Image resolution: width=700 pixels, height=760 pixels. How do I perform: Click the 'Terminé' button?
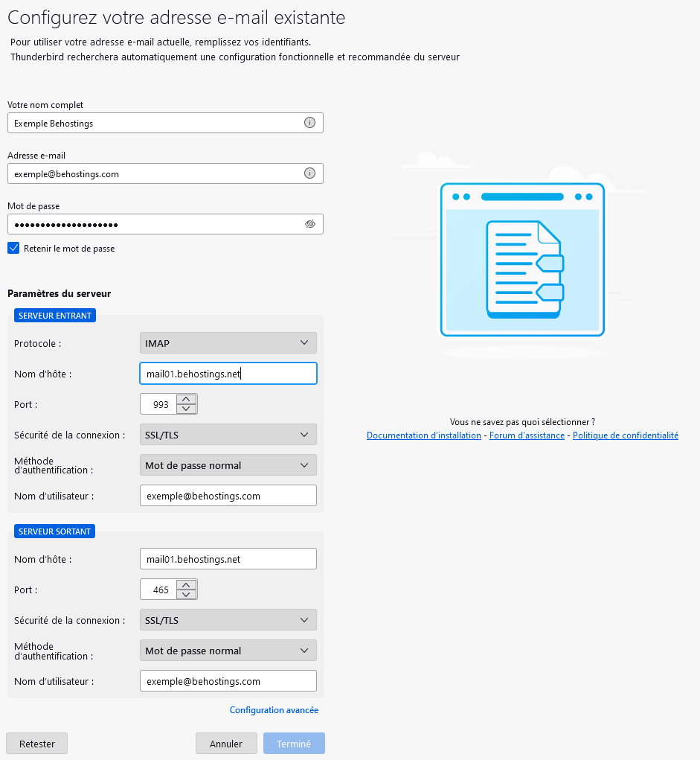click(x=294, y=744)
